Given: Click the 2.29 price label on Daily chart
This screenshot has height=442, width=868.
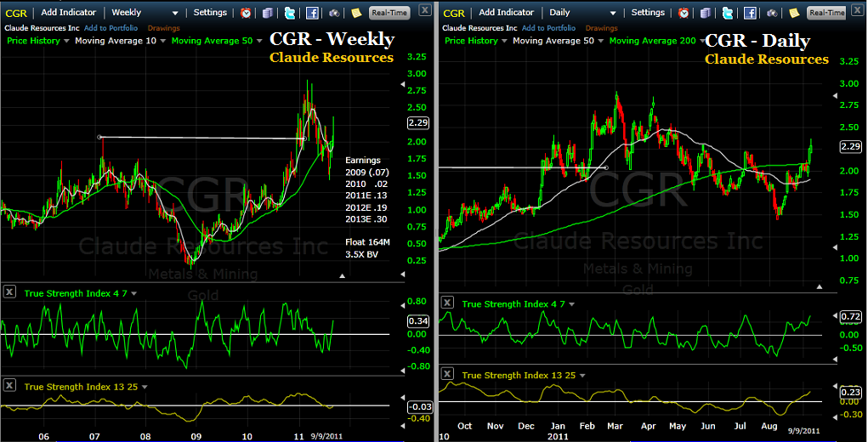Looking at the screenshot, I should [x=850, y=146].
